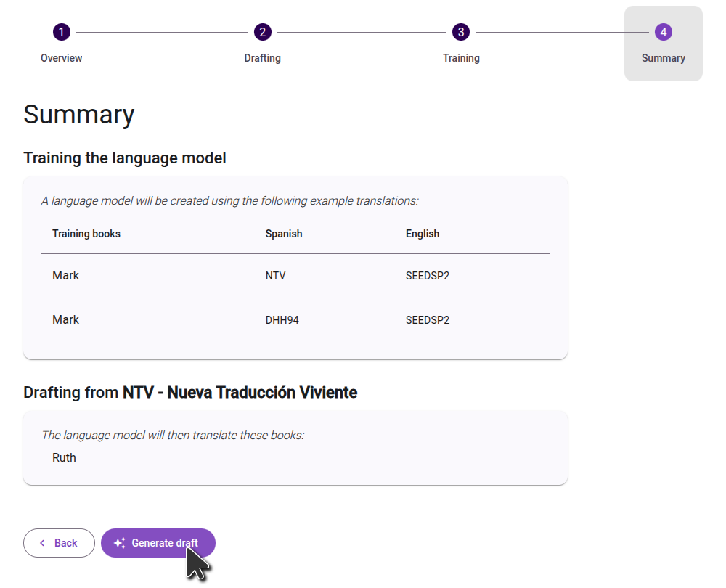Click the Spanish column header

(284, 234)
